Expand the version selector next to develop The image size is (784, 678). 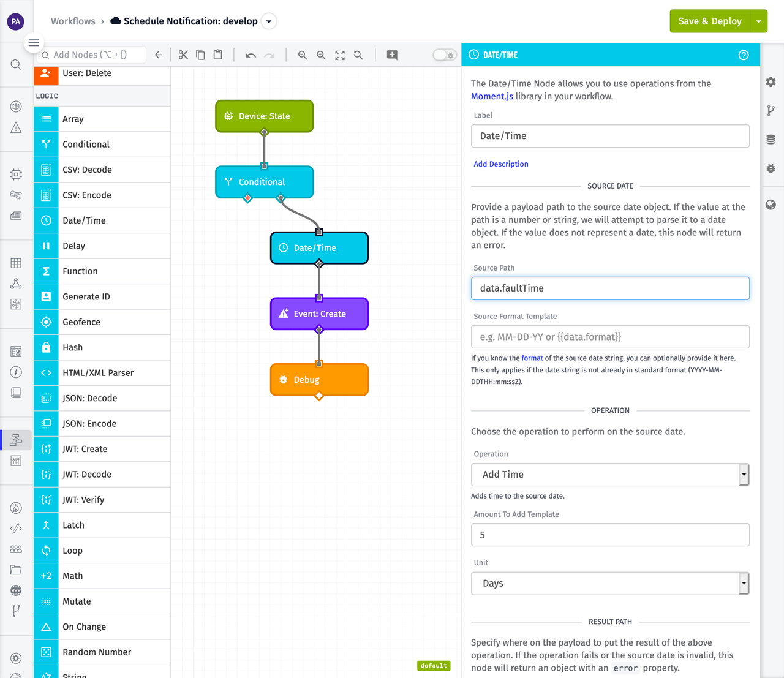coord(268,20)
